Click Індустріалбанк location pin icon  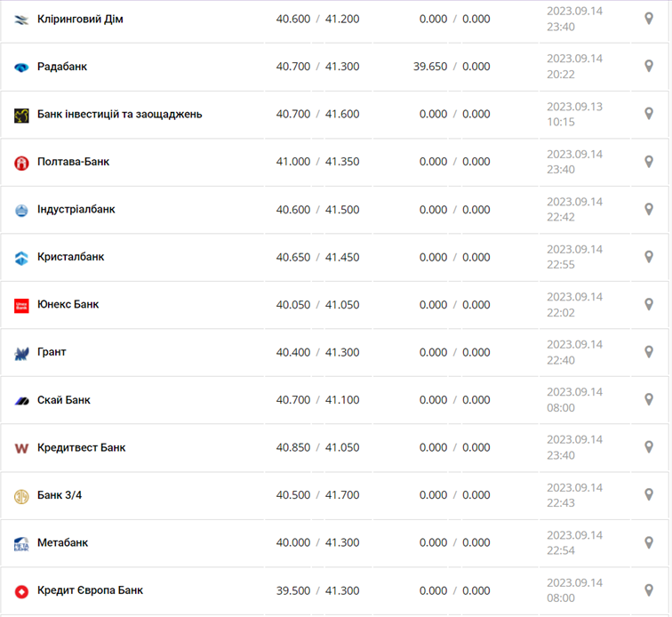coord(649,210)
